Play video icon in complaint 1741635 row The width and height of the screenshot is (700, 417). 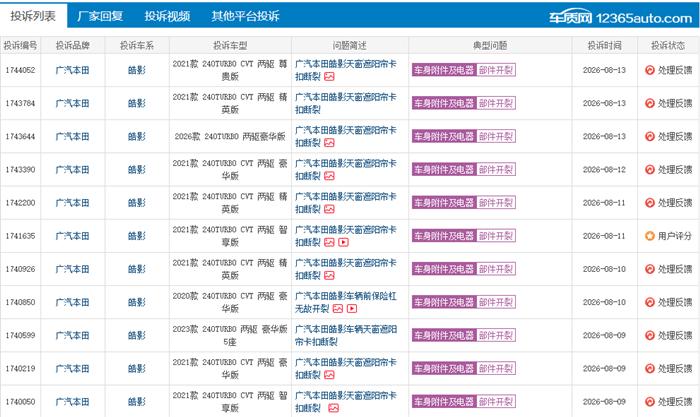(x=343, y=242)
